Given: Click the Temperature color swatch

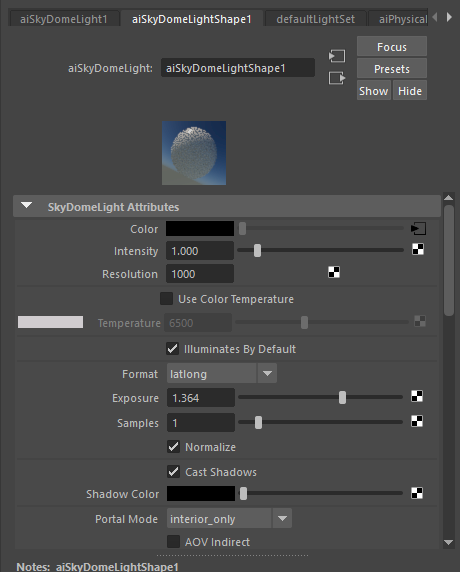Looking at the screenshot, I should pyautogui.click(x=50, y=322).
